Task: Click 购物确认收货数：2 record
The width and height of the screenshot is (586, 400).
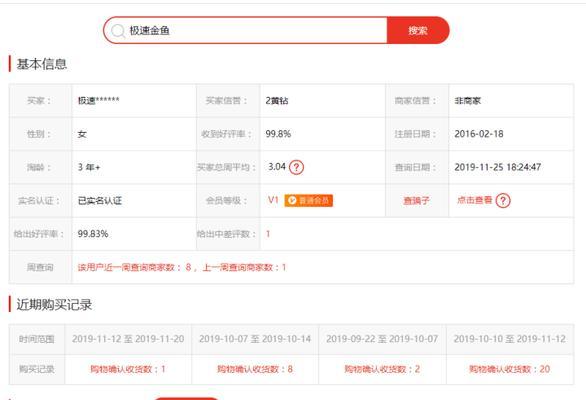Action: coord(382,369)
